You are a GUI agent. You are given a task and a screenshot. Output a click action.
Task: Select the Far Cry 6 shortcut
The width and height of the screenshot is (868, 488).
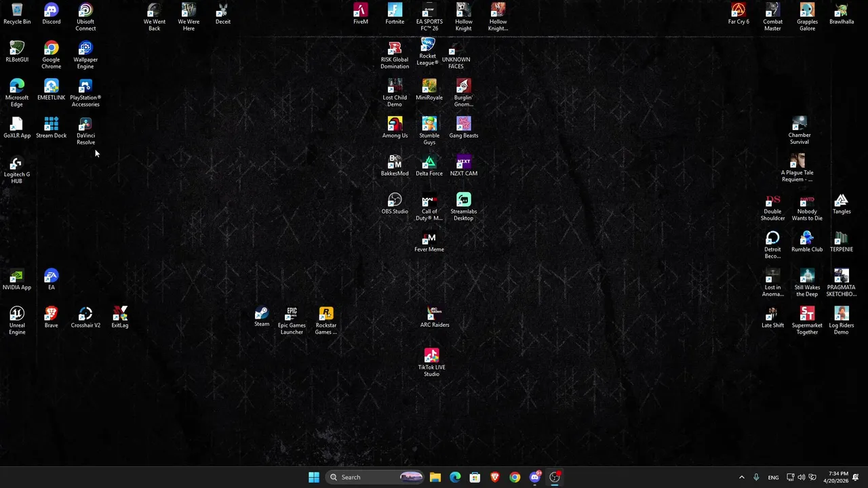coord(738,14)
